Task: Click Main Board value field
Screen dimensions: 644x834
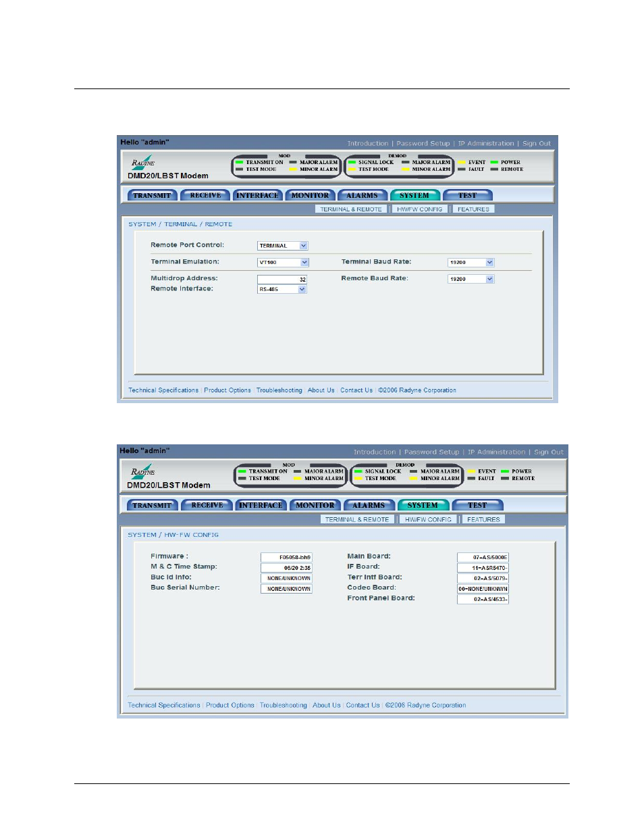Action: 483,558
